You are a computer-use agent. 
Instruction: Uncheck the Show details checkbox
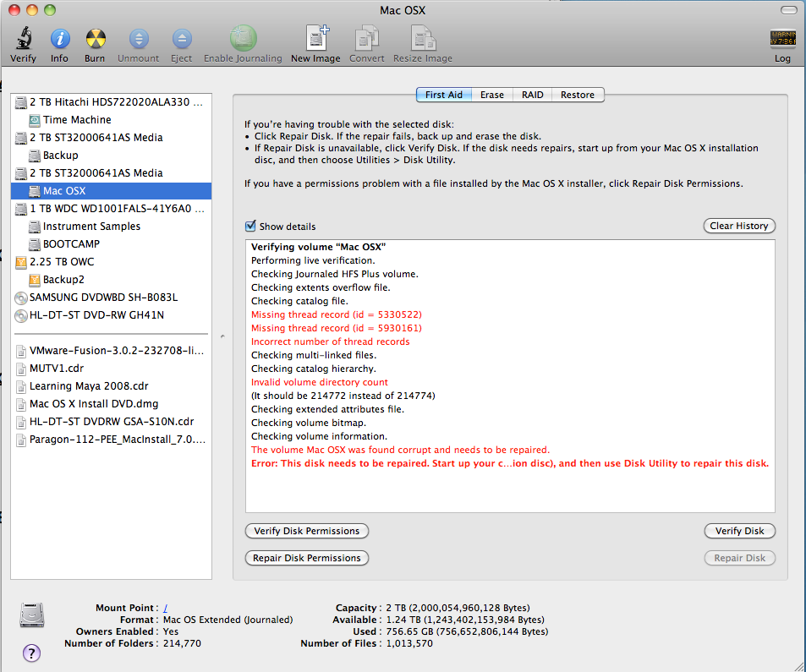pos(250,226)
